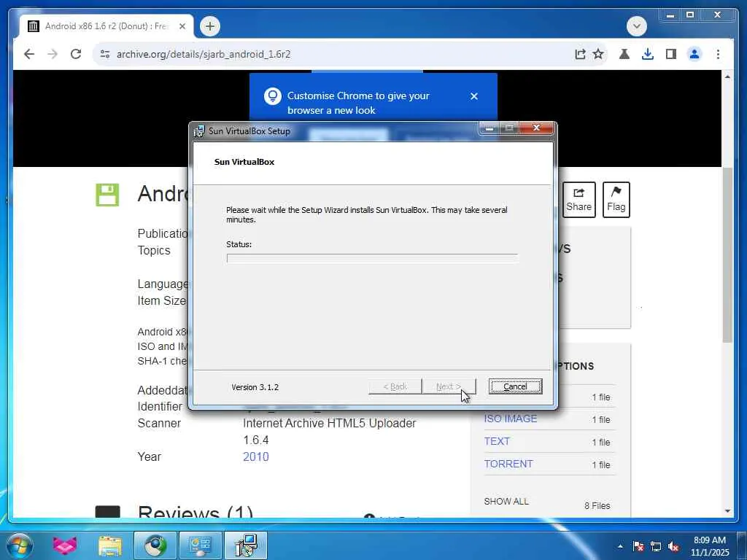The height and width of the screenshot is (560, 747).
Task: Dismiss the Customise Chrome notification
Action: pos(474,96)
